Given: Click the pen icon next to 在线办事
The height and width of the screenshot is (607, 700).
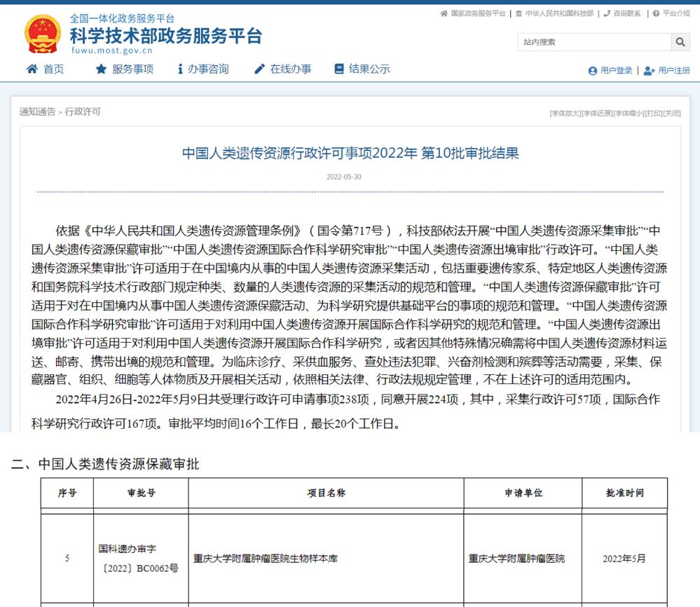Looking at the screenshot, I should point(259,69).
